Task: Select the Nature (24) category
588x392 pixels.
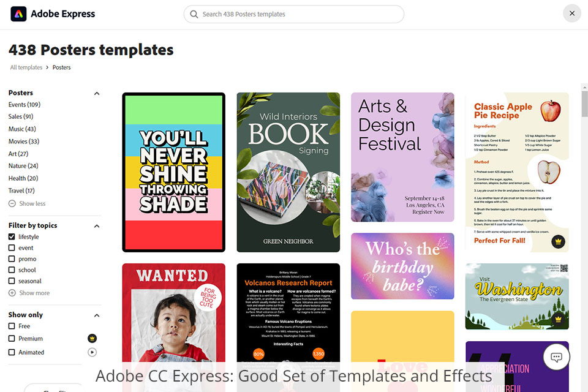Action: point(23,166)
